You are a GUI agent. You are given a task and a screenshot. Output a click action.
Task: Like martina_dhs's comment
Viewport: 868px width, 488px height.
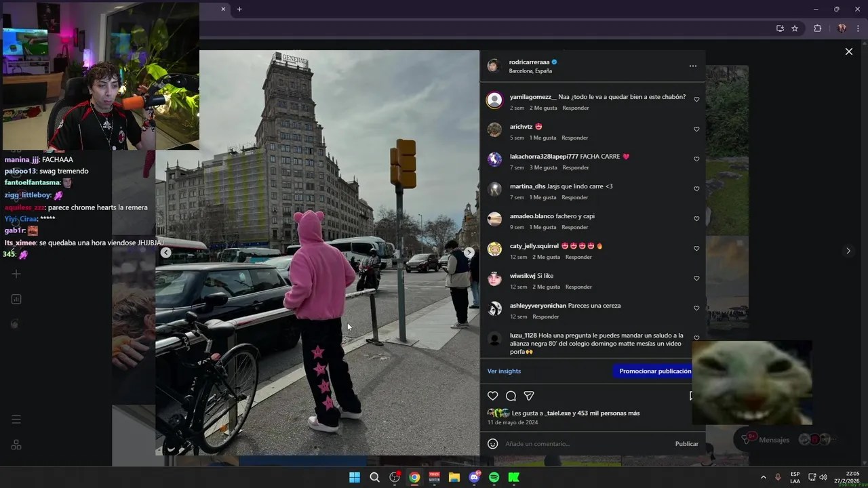(696, 189)
